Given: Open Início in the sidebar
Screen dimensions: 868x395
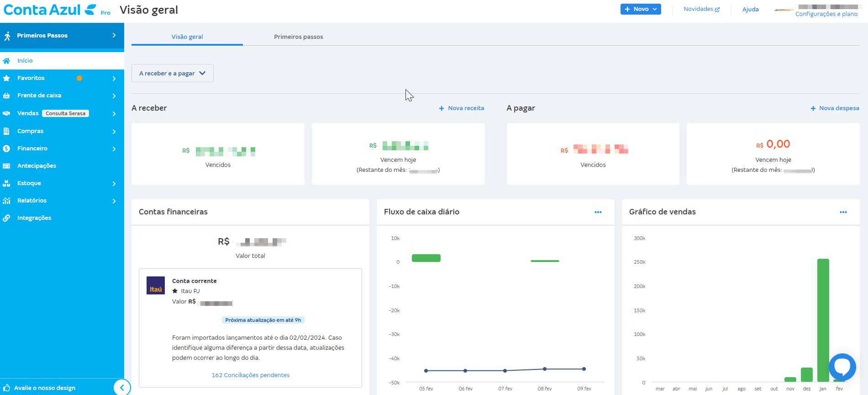Looking at the screenshot, I should [x=62, y=61].
